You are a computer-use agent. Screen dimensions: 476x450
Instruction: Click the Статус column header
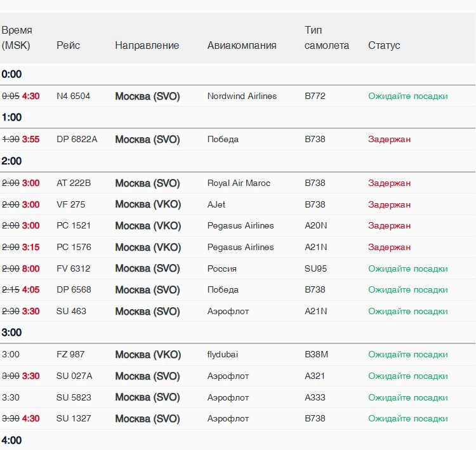[384, 46]
